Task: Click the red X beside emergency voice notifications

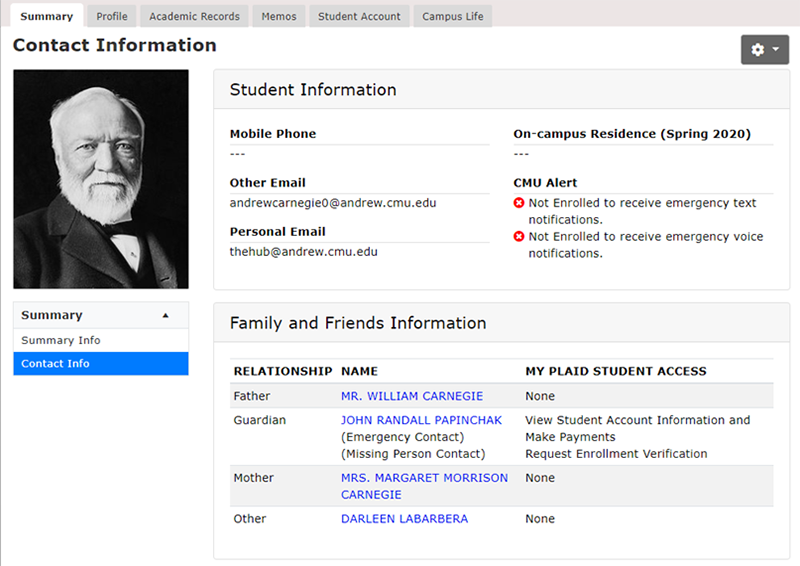Action: coord(519,236)
